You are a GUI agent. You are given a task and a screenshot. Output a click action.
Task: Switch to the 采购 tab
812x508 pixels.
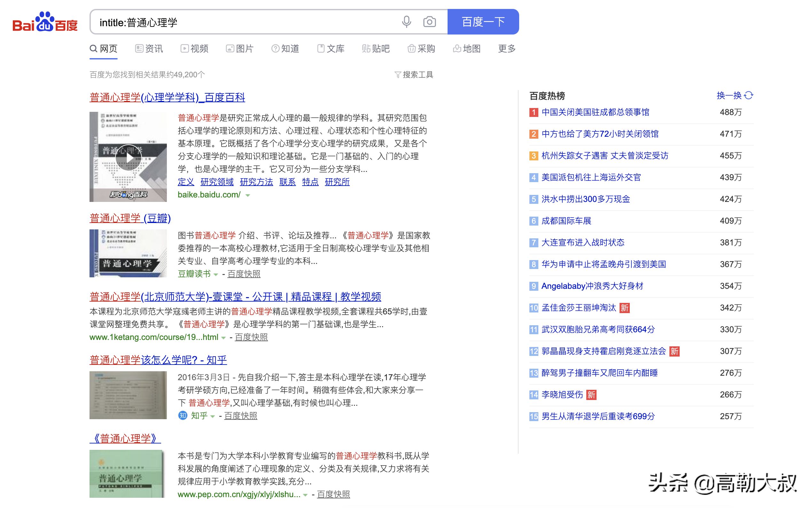pos(421,49)
